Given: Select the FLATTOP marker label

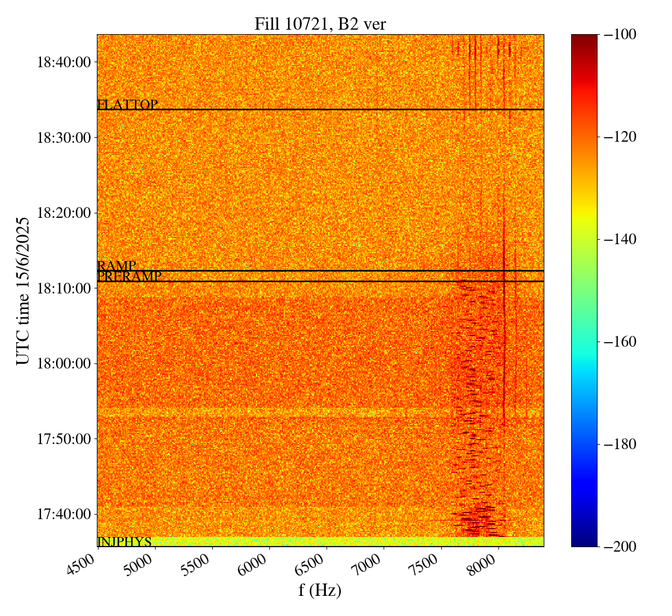Looking at the screenshot, I should click(127, 105).
